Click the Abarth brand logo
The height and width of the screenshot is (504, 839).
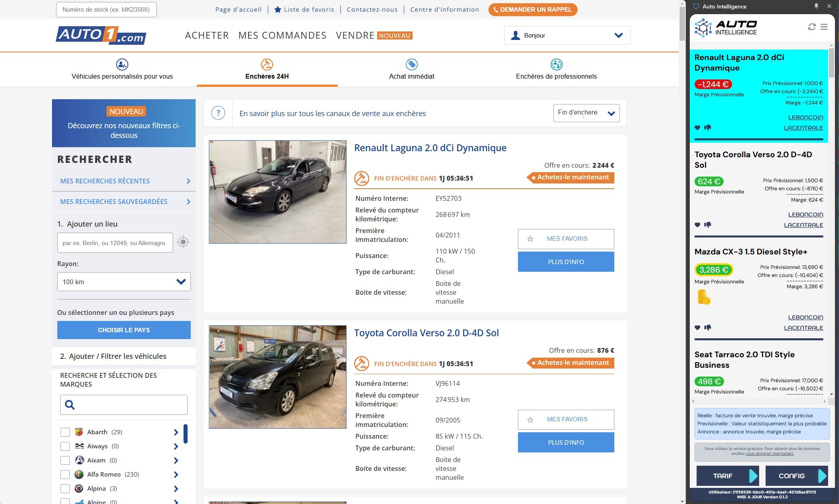(79, 432)
